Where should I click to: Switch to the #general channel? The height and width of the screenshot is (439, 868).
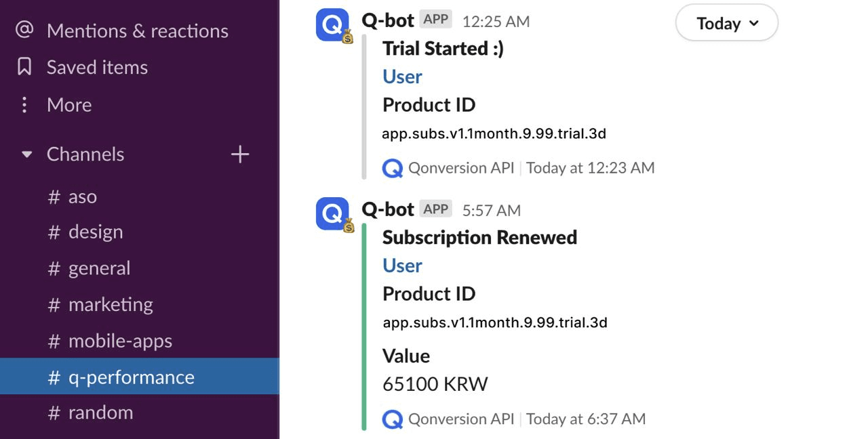98,268
